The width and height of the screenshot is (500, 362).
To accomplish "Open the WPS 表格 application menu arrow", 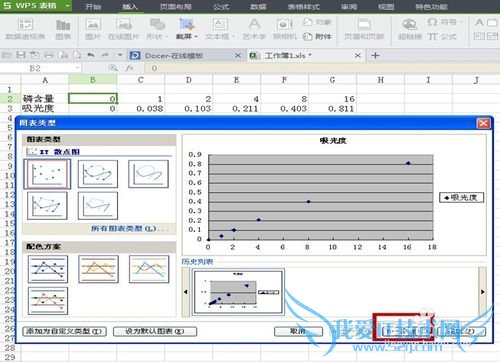I will [67, 6].
